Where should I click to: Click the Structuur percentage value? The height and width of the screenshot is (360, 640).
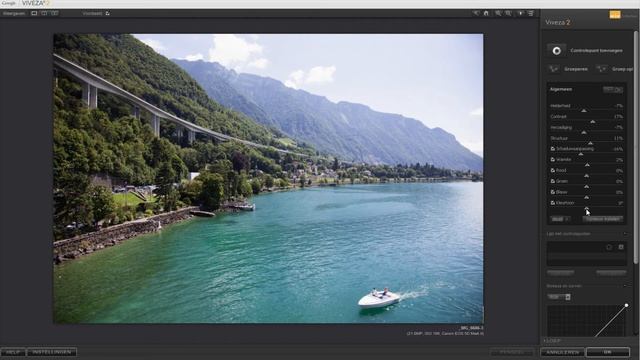tap(618, 138)
